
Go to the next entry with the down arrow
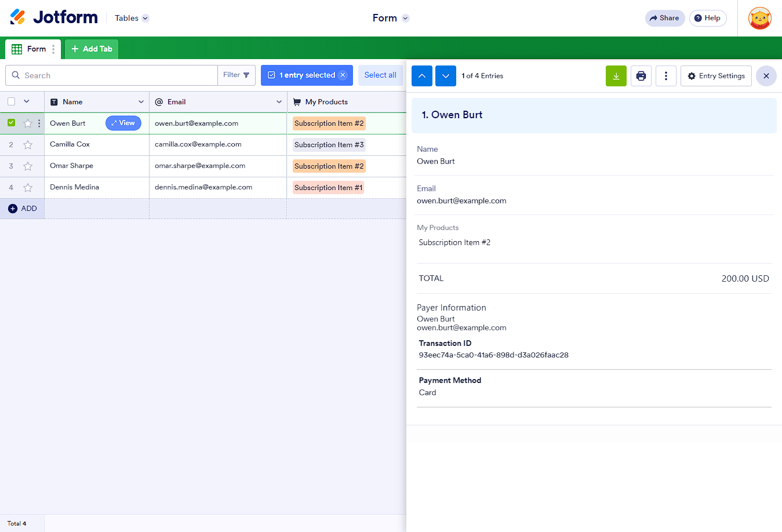[445, 76]
